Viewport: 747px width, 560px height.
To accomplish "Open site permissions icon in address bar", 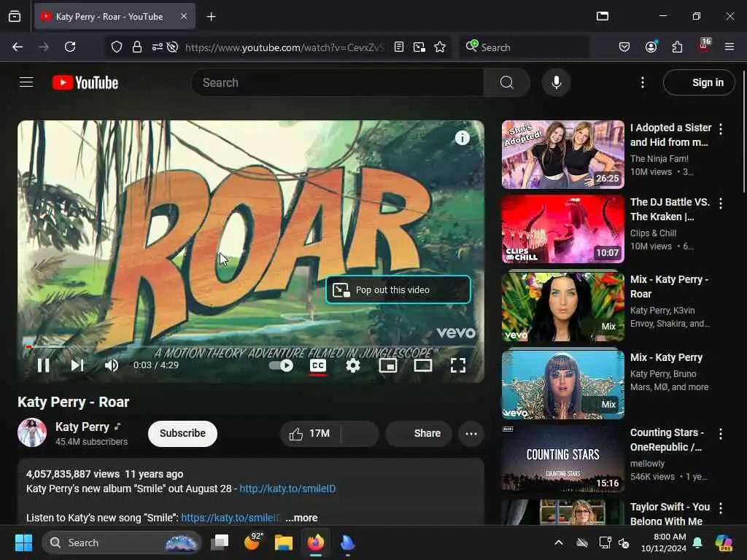I will [x=158, y=47].
